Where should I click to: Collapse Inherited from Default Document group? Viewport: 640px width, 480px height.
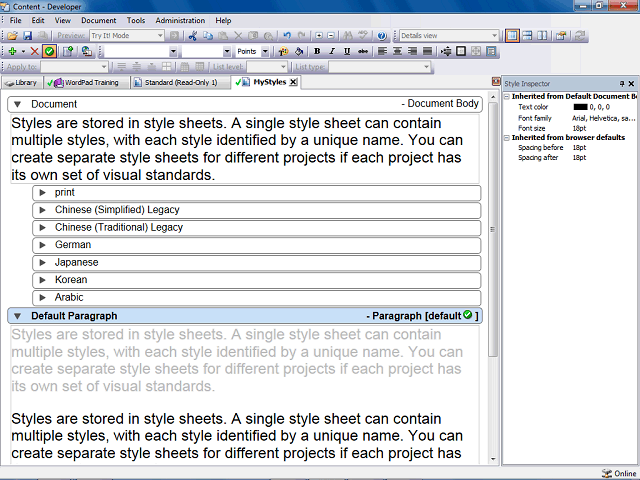(507, 97)
